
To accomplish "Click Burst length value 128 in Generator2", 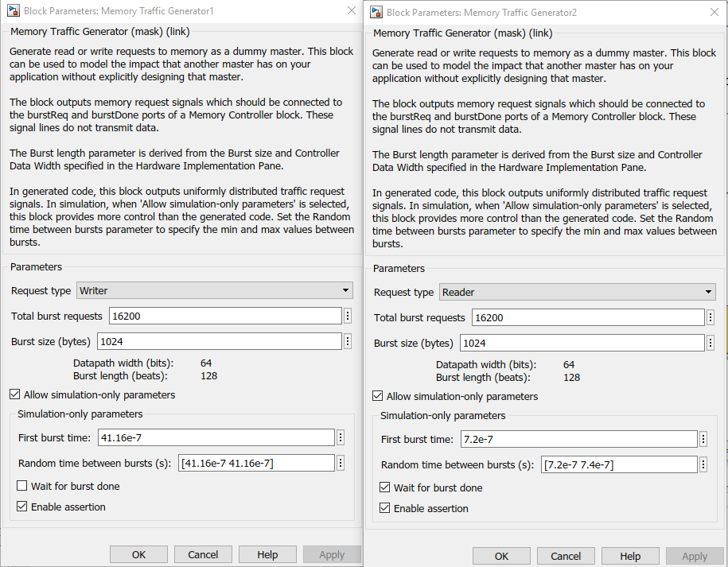I will pos(571,377).
